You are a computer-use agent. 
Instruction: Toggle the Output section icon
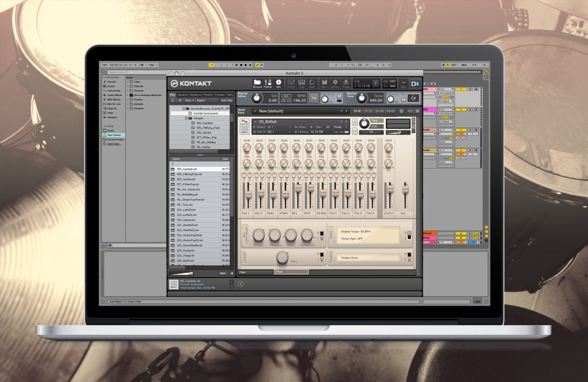coord(290,82)
